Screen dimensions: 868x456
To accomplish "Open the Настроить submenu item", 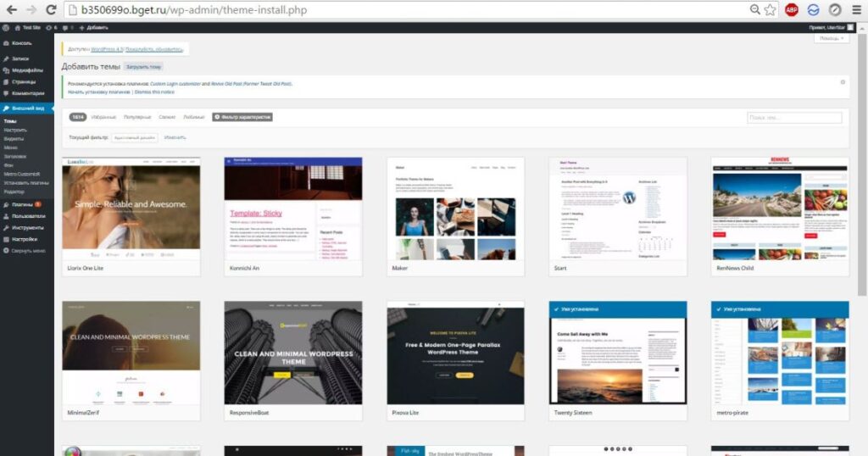I will click(15, 130).
